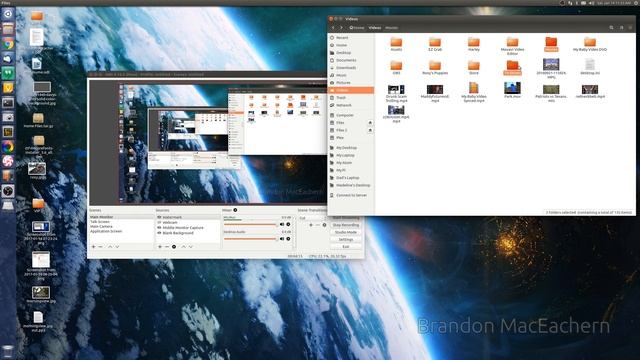Screen dimensions: 640x360
Task: Open the Mixer panel gear icon
Action: point(236,210)
